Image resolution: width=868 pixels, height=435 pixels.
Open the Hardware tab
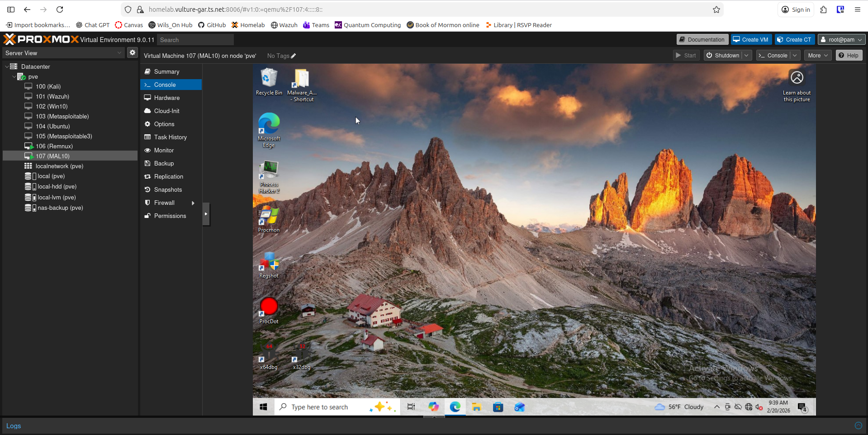(171, 98)
